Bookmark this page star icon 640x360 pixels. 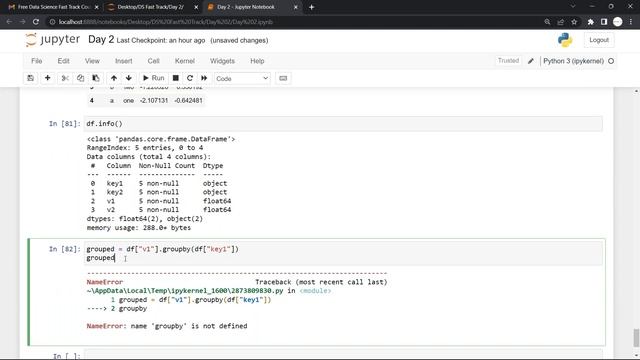(x=574, y=22)
